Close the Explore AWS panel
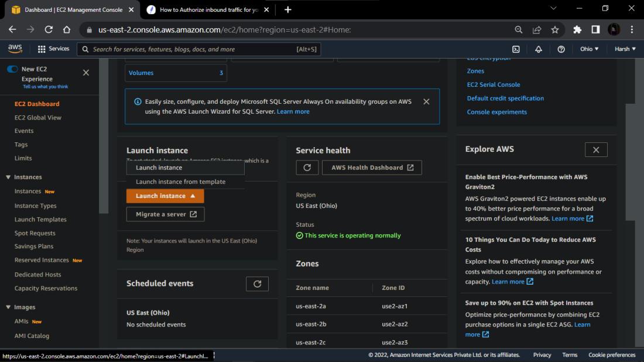644x362 pixels. click(595, 150)
